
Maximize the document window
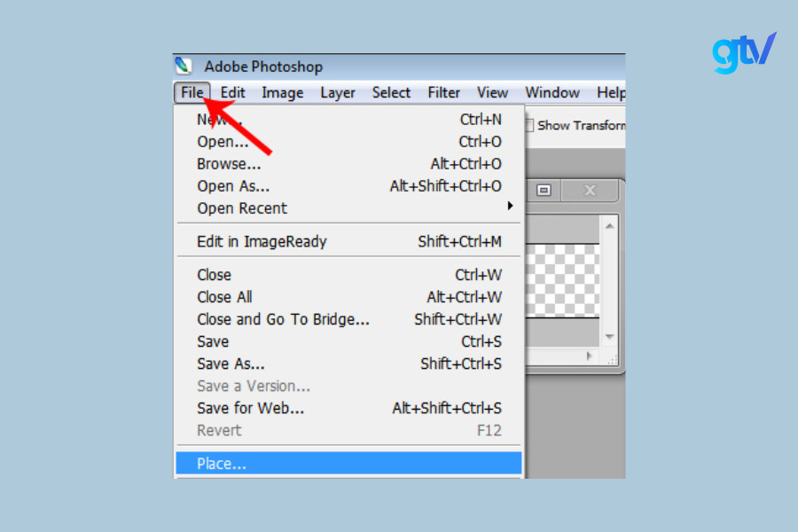coord(544,191)
